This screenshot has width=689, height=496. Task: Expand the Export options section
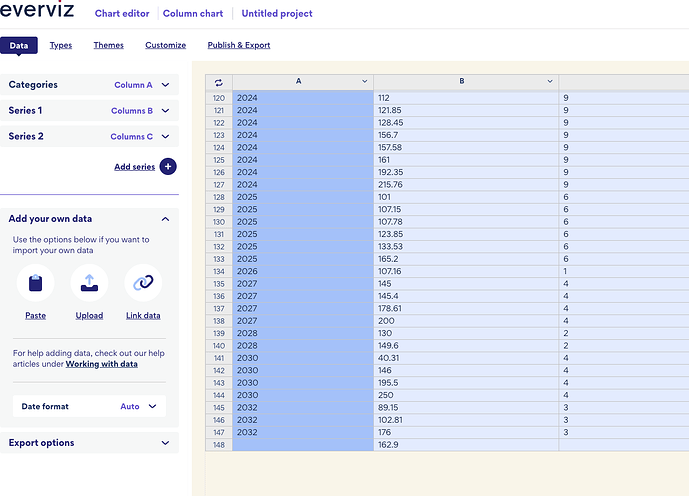coord(165,443)
